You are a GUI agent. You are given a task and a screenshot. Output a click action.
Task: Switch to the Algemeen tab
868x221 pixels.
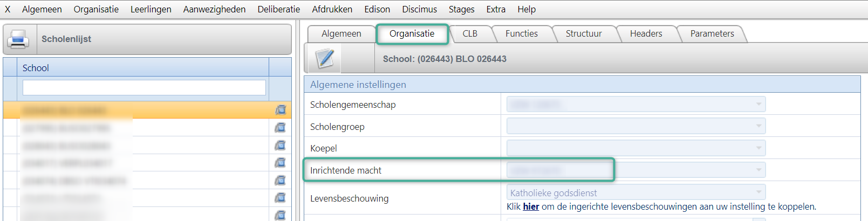(341, 33)
